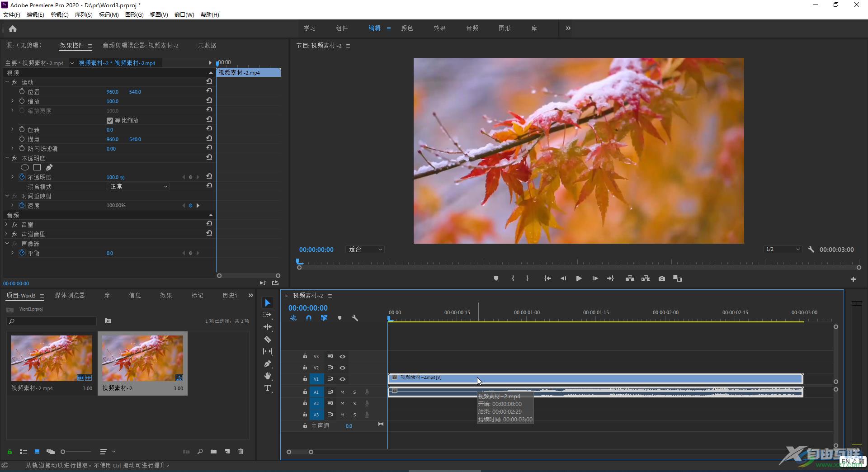Open the blend mode dropdown
This screenshot has width=868, height=472.
pos(138,187)
